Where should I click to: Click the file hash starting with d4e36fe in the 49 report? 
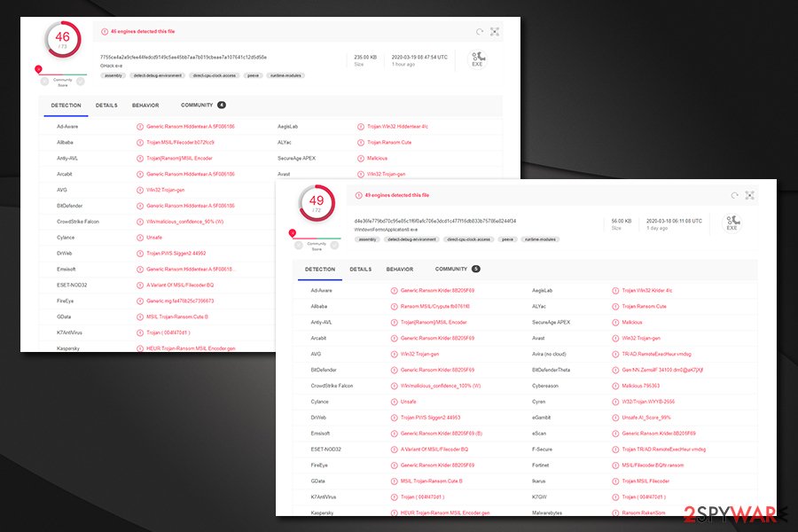(x=435, y=222)
